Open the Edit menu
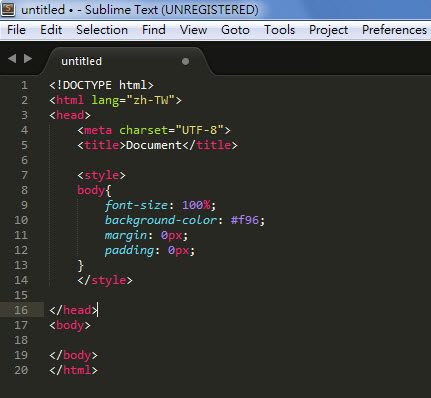The image size is (431, 398). coord(51,30)
